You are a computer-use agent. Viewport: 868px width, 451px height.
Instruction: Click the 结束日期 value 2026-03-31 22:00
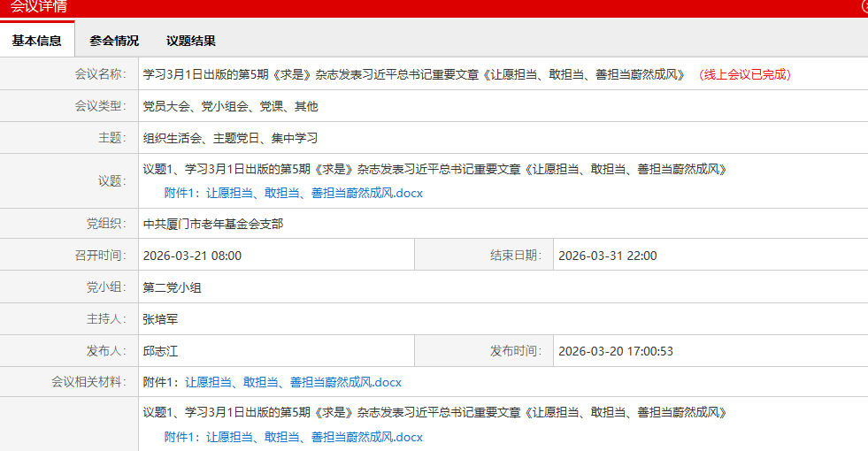(x=607, y=256)
